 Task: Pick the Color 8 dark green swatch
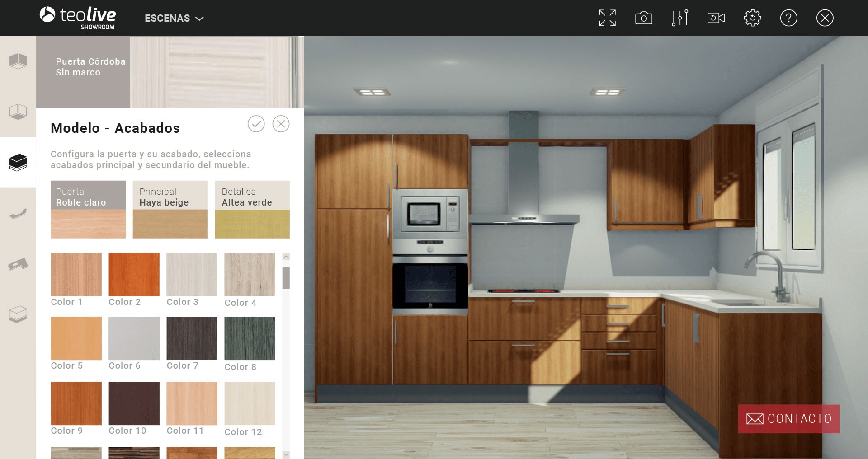tap(250, 338)
